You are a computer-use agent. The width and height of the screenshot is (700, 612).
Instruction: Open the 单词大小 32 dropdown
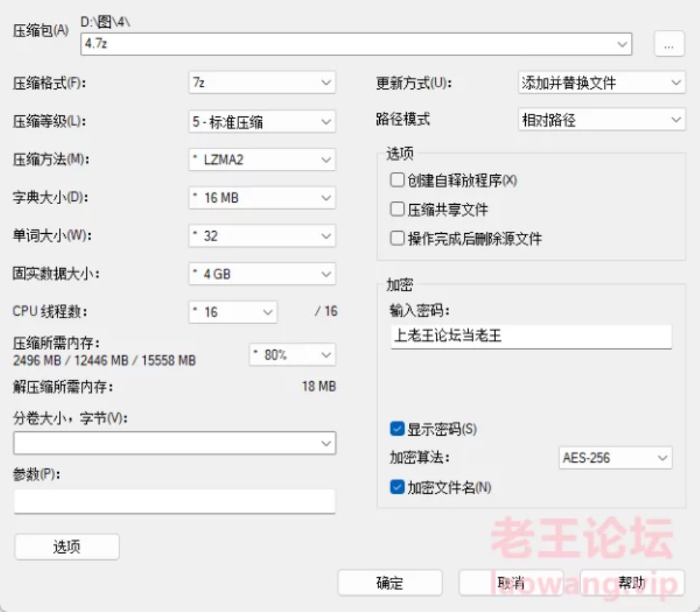262,236
